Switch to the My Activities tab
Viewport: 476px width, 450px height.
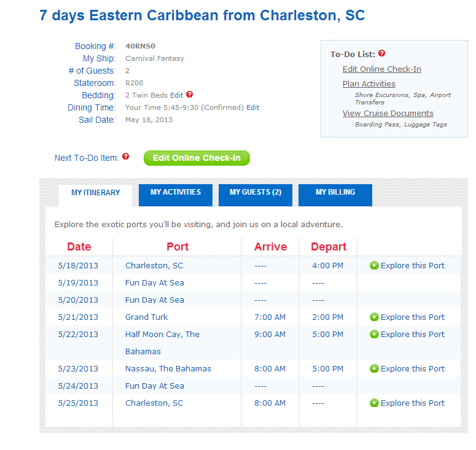pyautogui.click(x=176, y=193)
